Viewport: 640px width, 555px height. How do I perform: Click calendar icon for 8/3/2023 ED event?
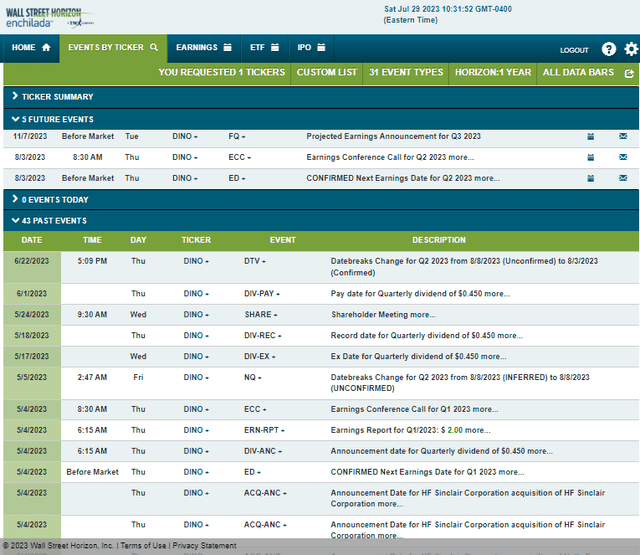pos(590,178)
